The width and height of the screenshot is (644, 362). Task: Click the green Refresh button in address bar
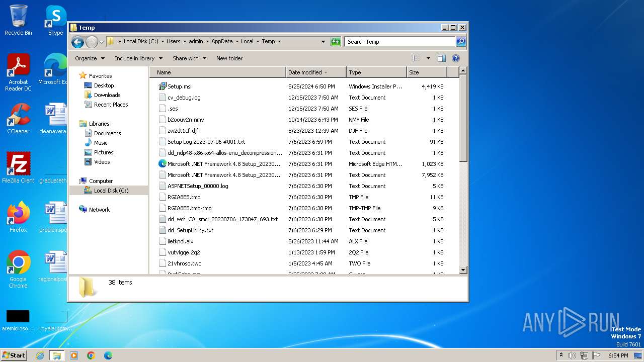[336, 42]
